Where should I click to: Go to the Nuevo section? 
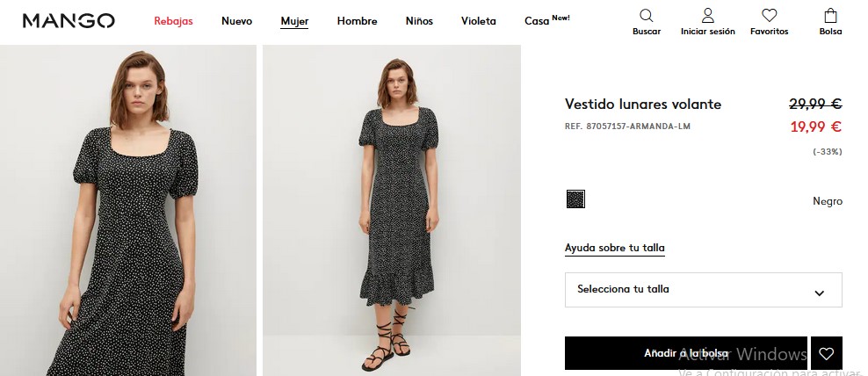[236, 21]
